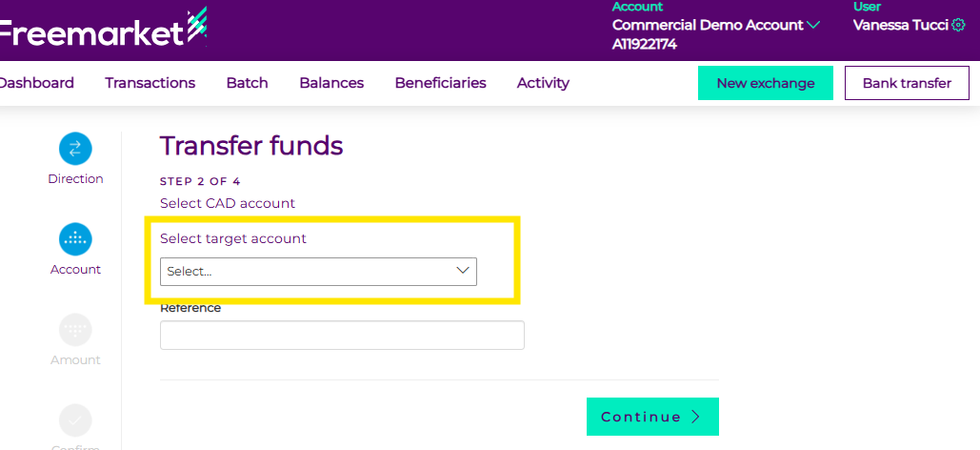The image size is (980, 450).
Task: Click the Account step icon
Action: [75, 238]
